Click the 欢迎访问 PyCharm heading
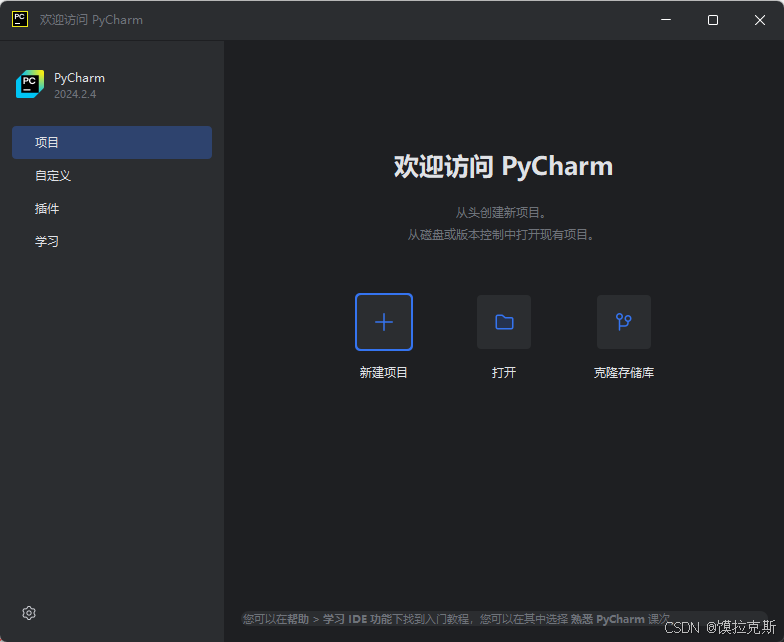Screen dimensions: 784x642 [503, 166]
